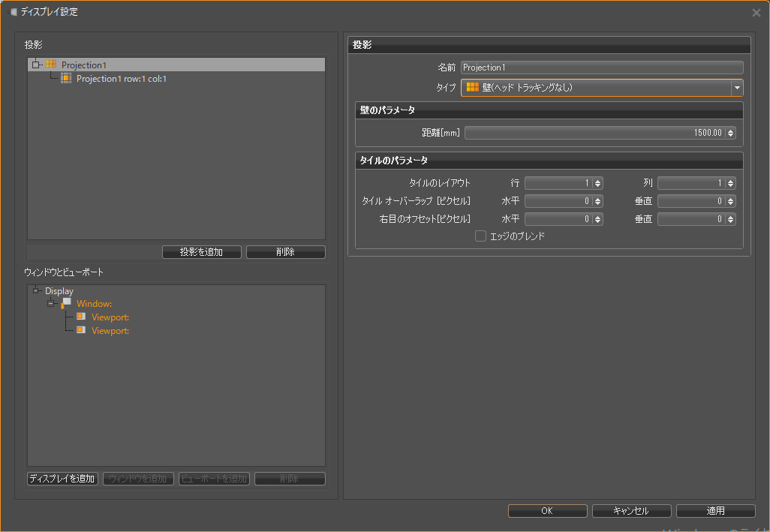Collapse the Window tree node

[x=50, y=303]
